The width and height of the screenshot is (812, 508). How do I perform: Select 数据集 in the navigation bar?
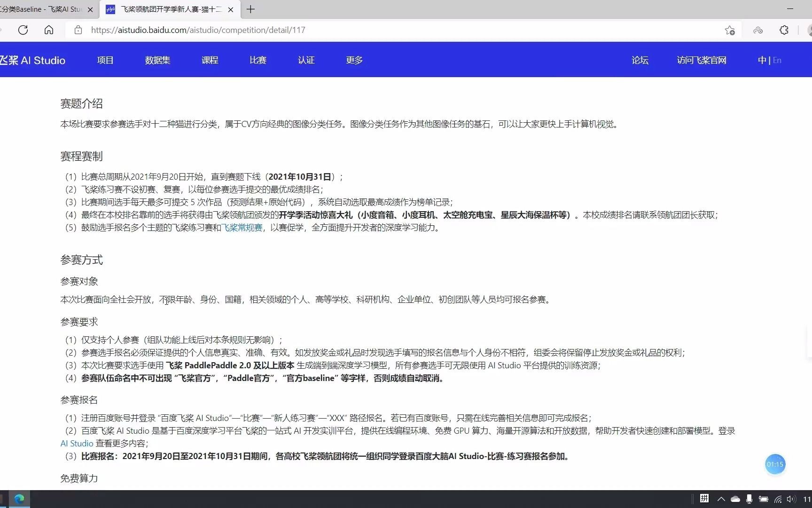(158, 60)
